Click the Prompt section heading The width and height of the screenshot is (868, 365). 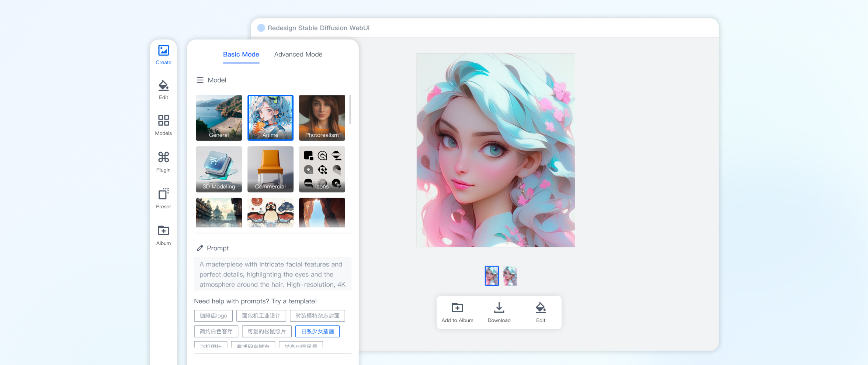pyautogui.click(x=218, y=248)
